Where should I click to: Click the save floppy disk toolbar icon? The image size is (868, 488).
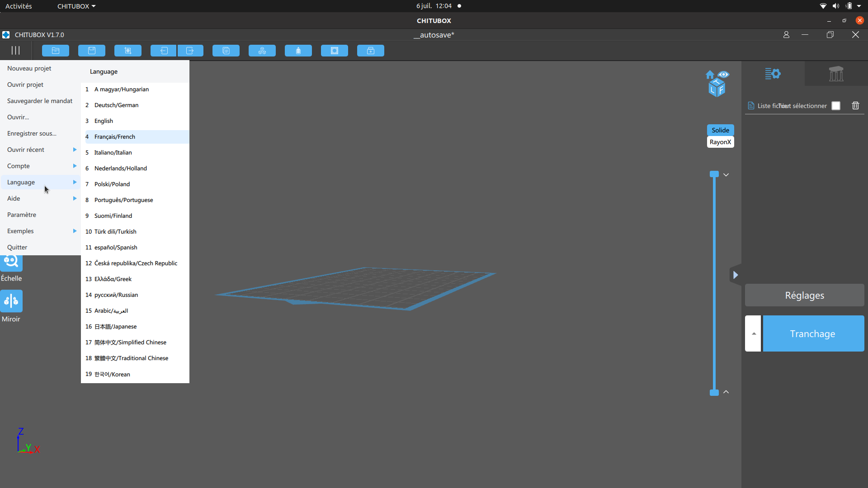click(92, 51)
